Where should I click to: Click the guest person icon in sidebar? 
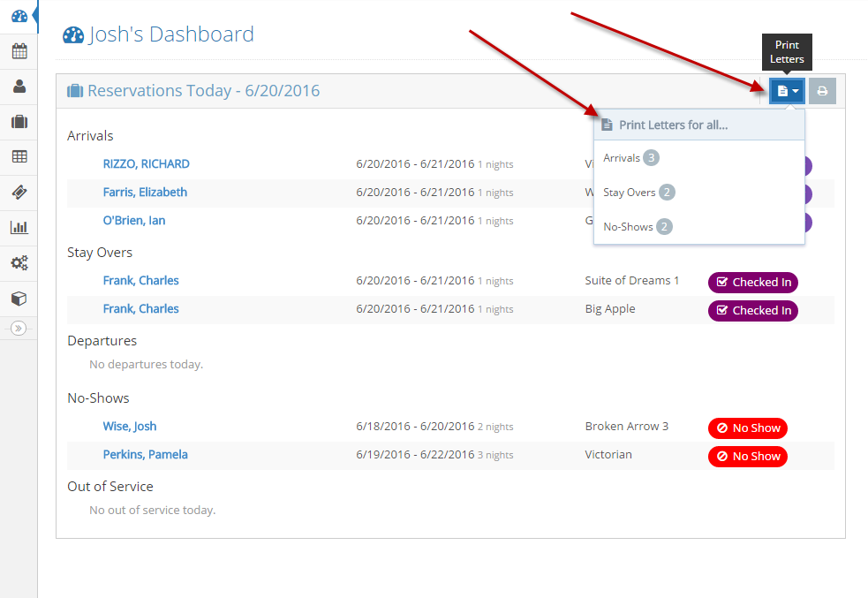pyautogui.click(x=19, y=87)
